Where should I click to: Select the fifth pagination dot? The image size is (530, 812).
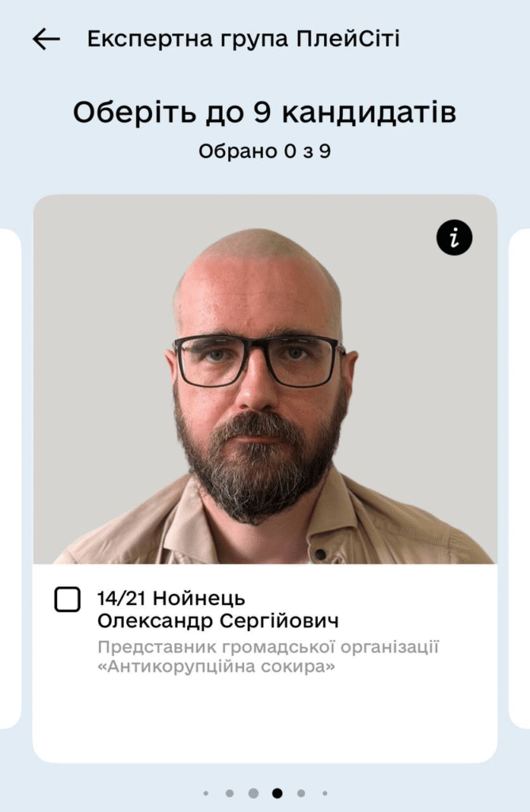pos(301,793)
